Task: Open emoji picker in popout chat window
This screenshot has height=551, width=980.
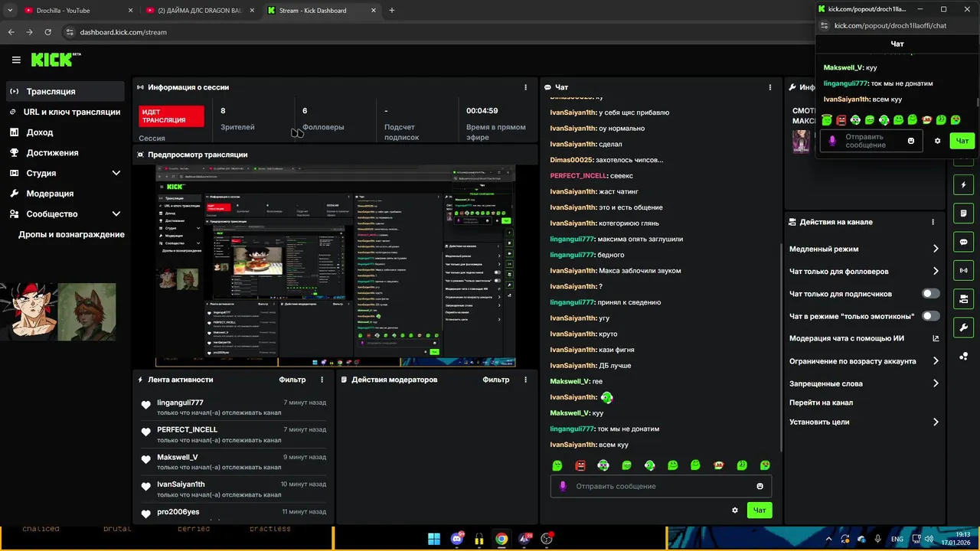Action: click(x=911, y=141)
